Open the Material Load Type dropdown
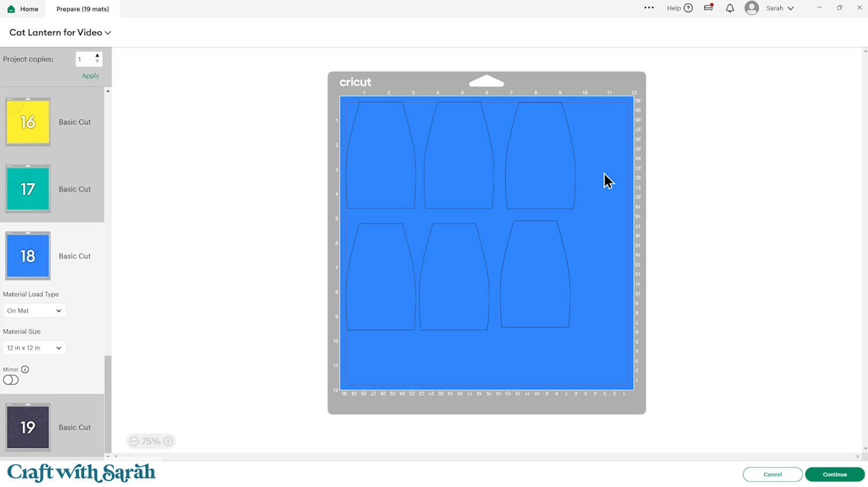The height and width of the screenshot is (487, 868). pos(34,311)
